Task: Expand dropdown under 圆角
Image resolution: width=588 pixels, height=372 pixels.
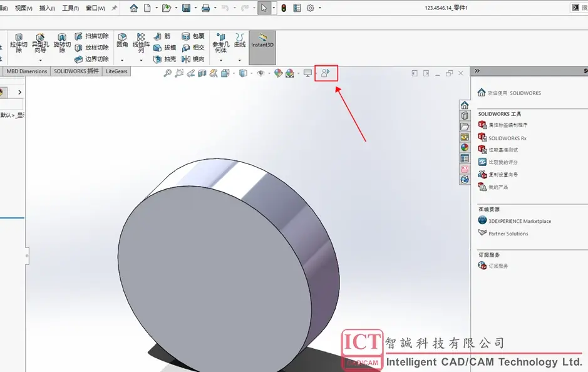Action: click(x=122, y=60)
